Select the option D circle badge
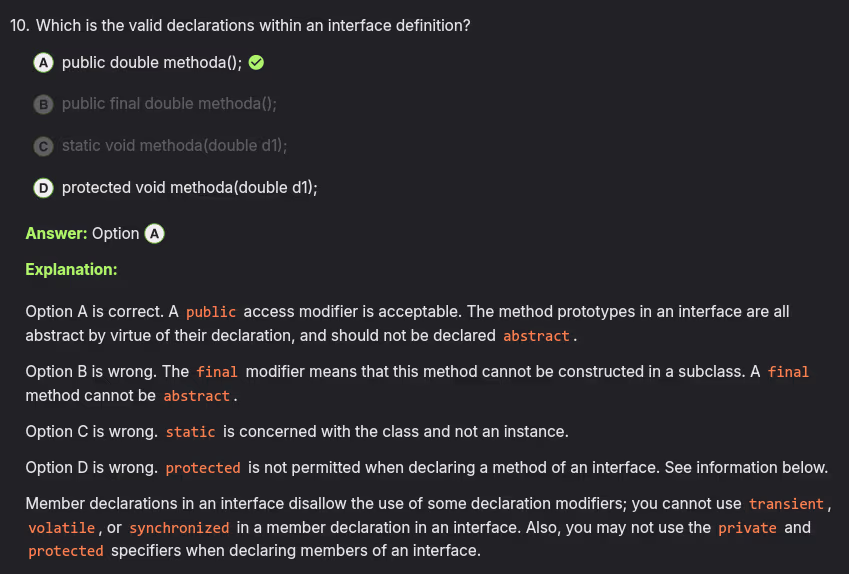 (x=43, y=188)
